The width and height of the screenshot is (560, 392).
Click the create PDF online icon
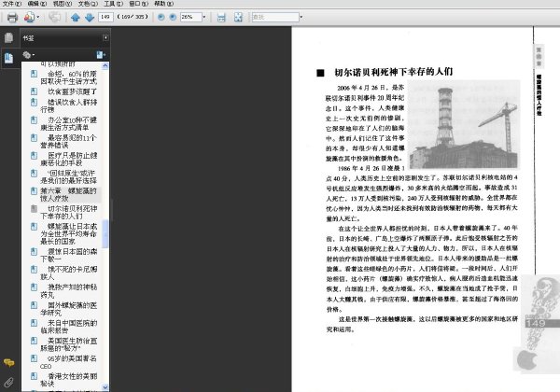29,17
